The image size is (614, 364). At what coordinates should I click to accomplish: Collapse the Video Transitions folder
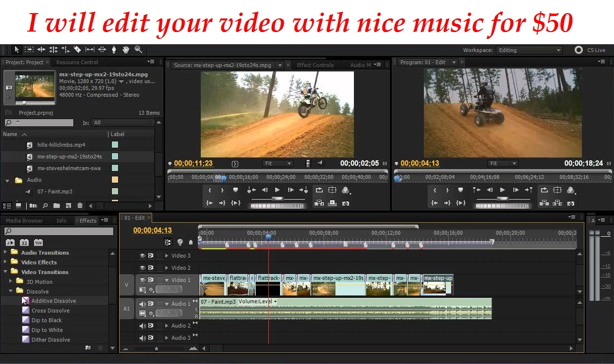[x=5, y=272]
